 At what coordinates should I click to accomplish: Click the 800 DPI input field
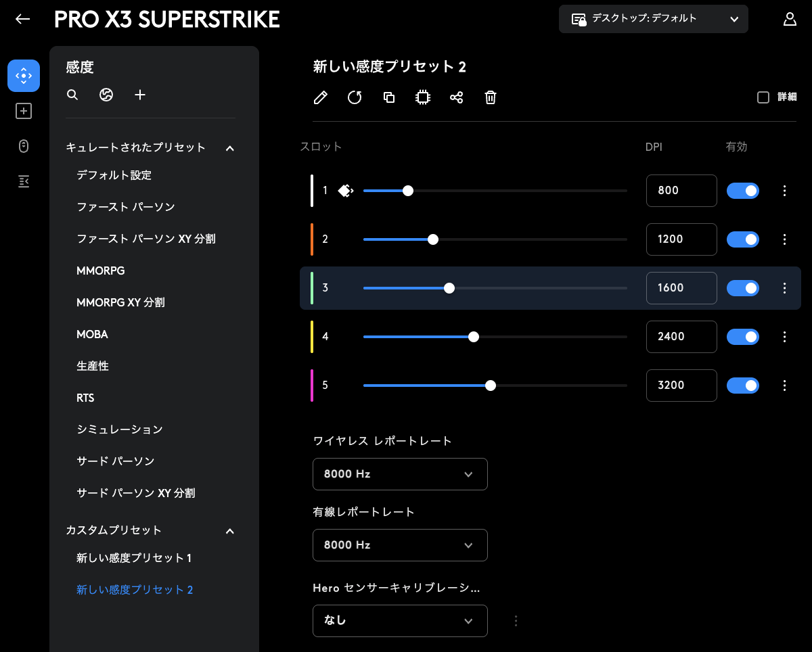(x=681, y=191)
